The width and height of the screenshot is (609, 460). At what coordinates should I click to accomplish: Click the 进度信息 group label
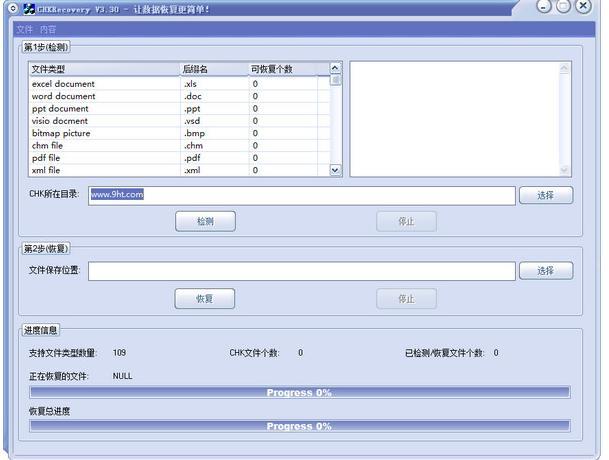click(40, 330)
